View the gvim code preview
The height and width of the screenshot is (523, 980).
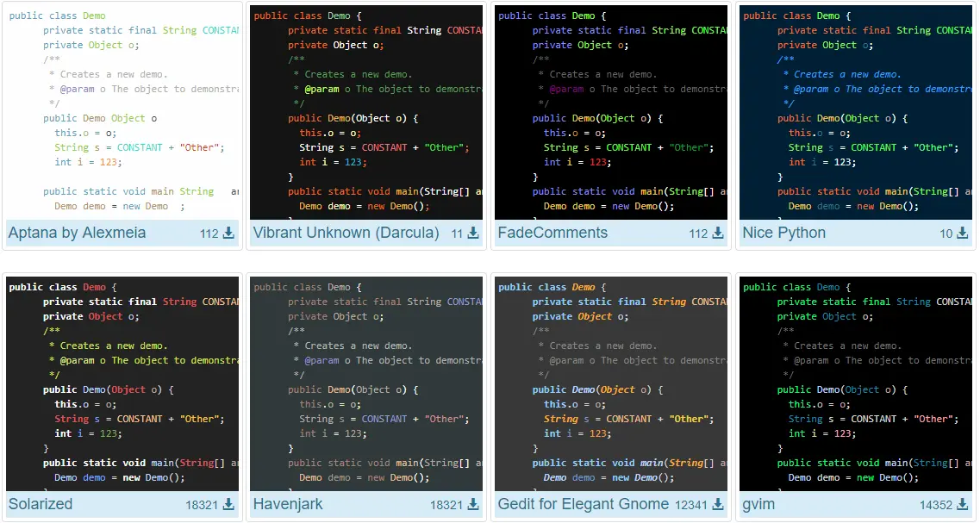coord(856,383)
